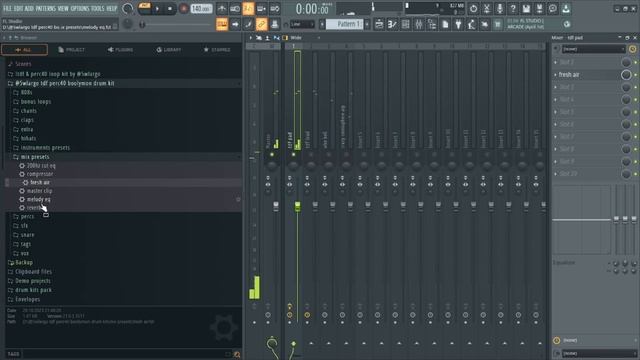Image resolution: width=640 pixels, height=360 pixels.
Task: Click the tdf pad track pan knob
Action: [293, 166]
